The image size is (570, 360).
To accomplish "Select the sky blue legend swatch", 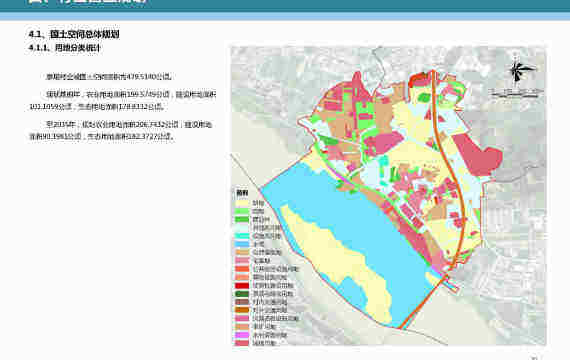I will tap(242, 244).
